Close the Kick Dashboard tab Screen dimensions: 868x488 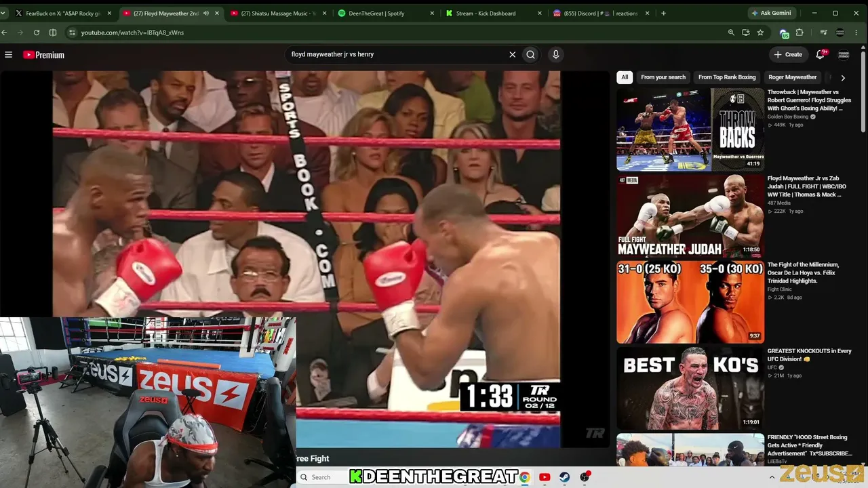[540, 13]
